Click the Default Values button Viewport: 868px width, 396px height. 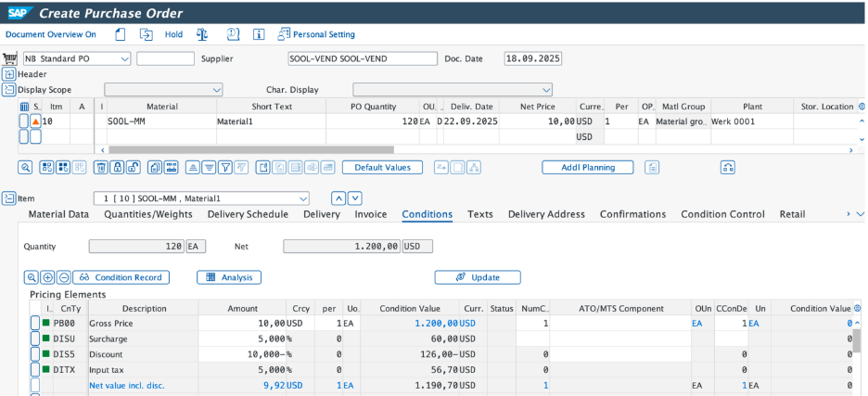click(x=382, y=168)
